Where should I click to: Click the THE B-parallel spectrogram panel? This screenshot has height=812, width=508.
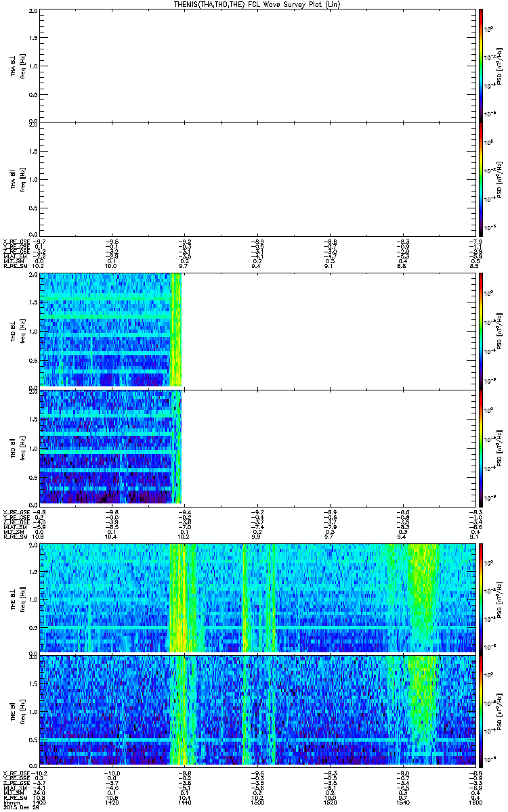coord(257,710)
